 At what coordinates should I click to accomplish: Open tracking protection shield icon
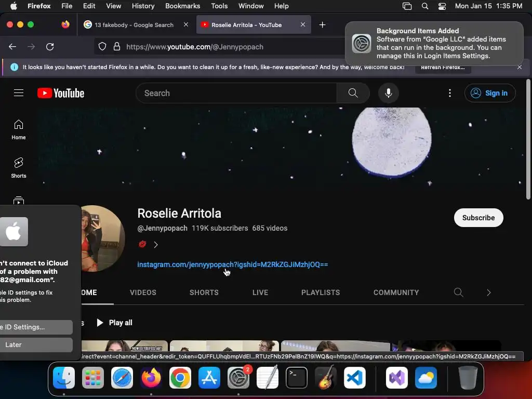tap(102, 46)
